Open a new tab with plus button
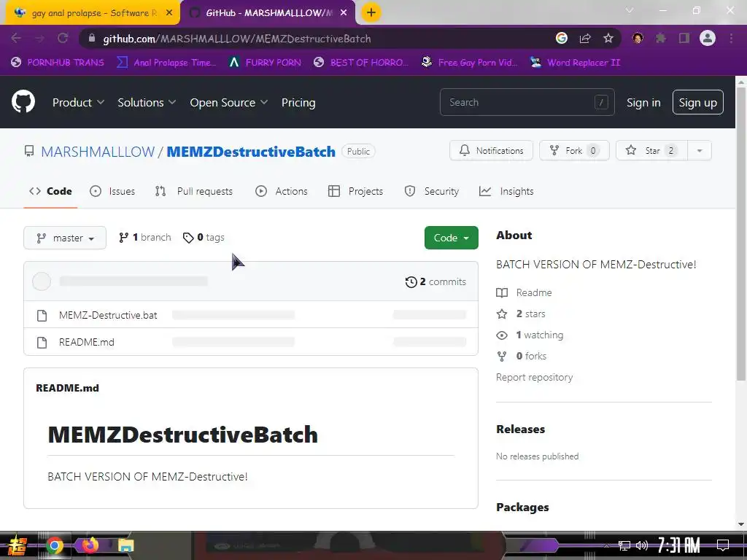 (371, 13)
